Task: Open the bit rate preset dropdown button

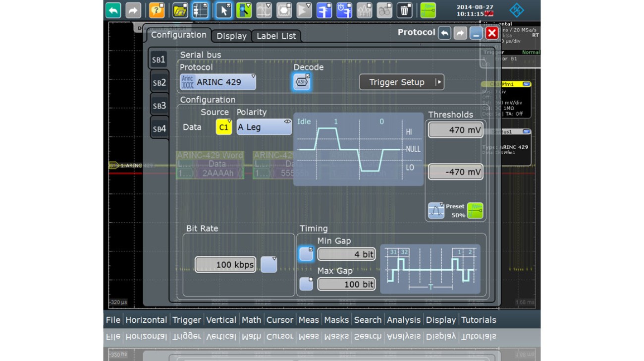Action: tap(268, 264)
